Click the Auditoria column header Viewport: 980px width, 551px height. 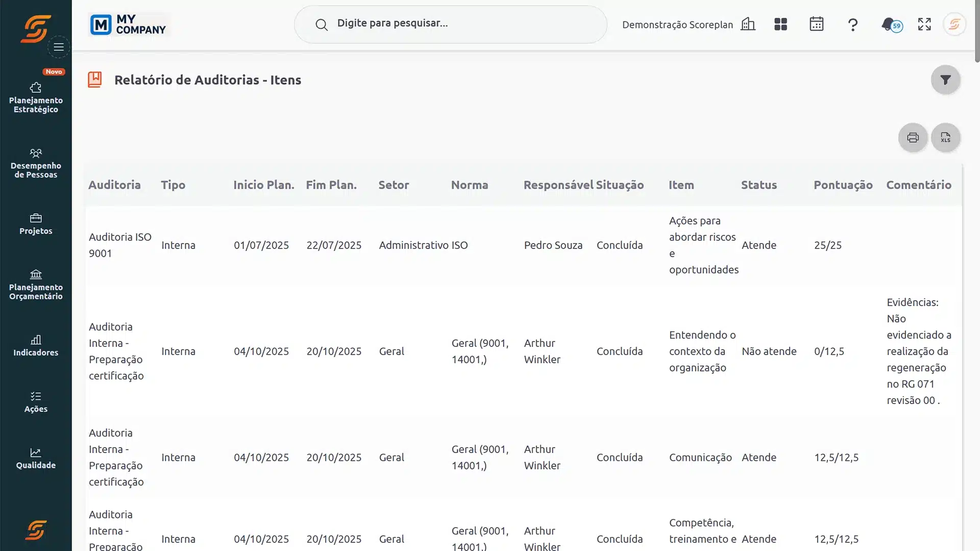tap(114, 185)
